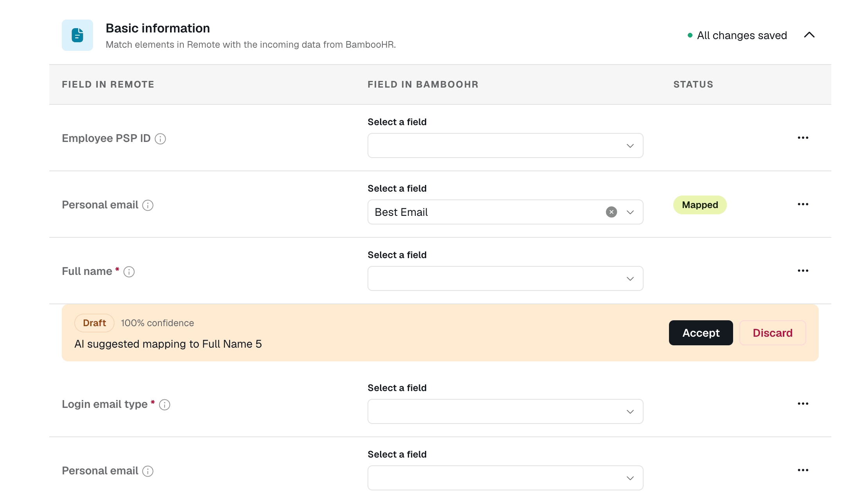
Task: Open more options for last Personal email
Action: [x=803, y=470]
